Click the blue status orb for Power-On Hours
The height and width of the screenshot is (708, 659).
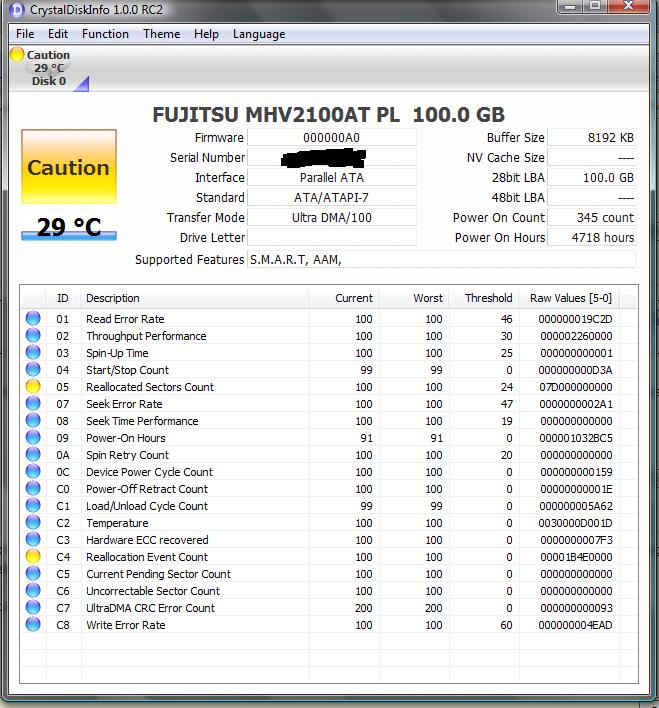[33, 438]
